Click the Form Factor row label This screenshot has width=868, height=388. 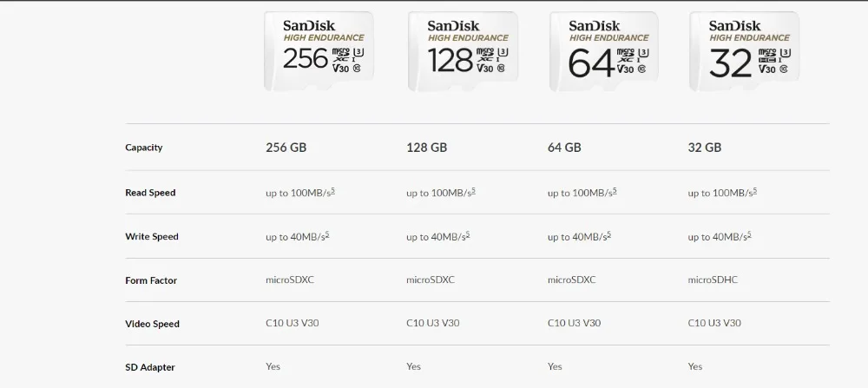[152, 280]
